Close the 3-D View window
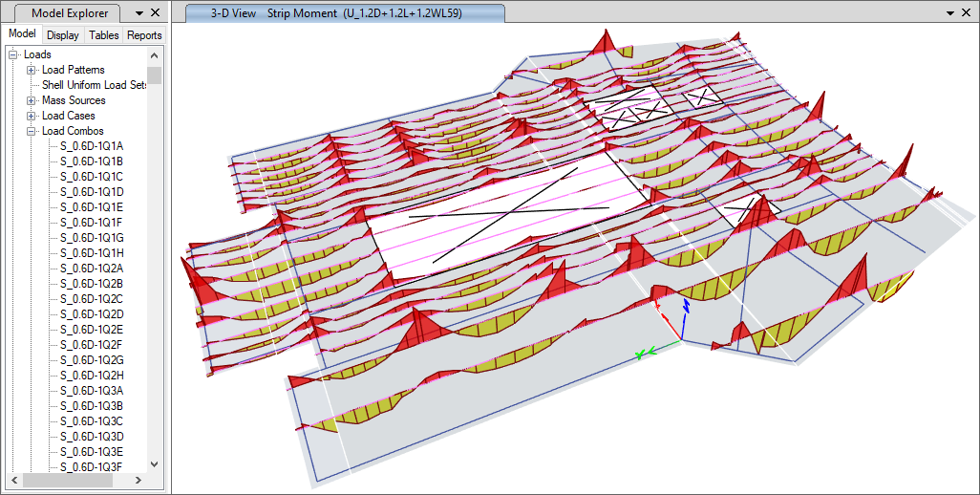Image resolution: width=980 pixels, height=495 pixels. point(967,13)
